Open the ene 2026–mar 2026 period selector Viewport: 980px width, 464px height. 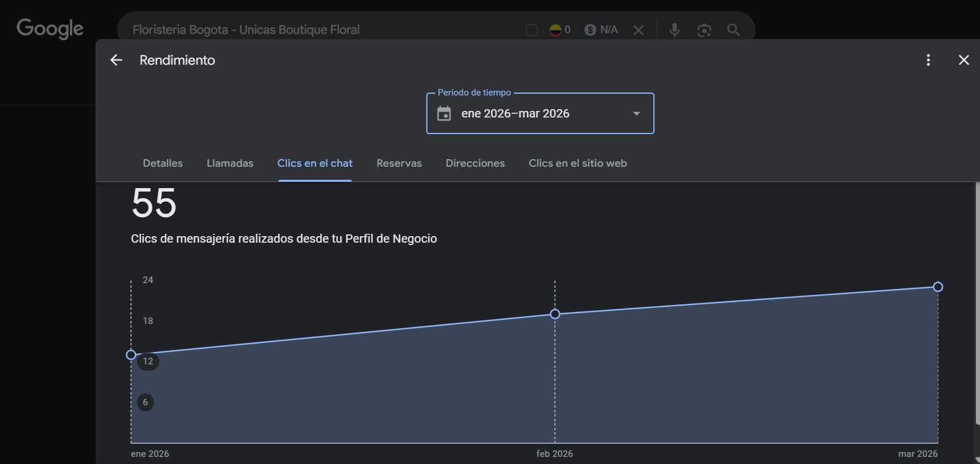(x=515, y=113)
